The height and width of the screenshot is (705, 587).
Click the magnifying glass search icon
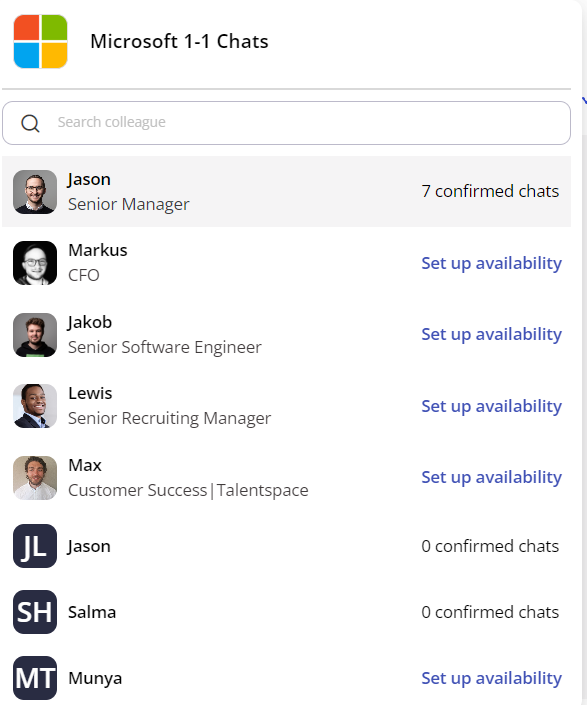click(x=30, y=123)
